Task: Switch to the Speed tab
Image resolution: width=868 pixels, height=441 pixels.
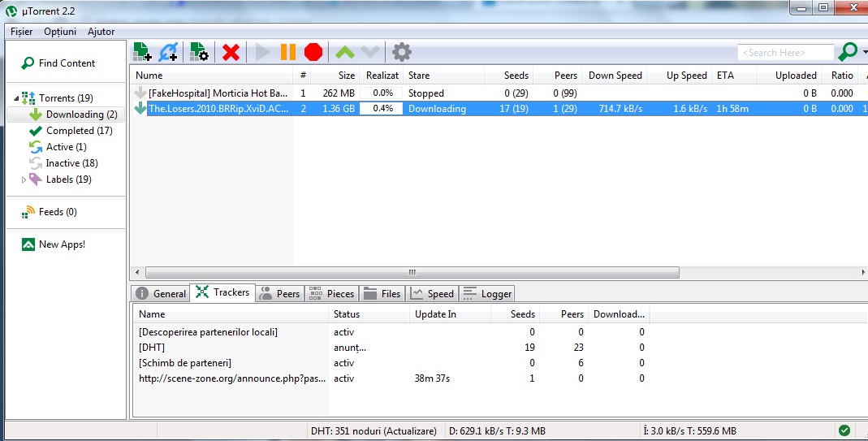Action: pyautogui.click(x=432, y=294)
